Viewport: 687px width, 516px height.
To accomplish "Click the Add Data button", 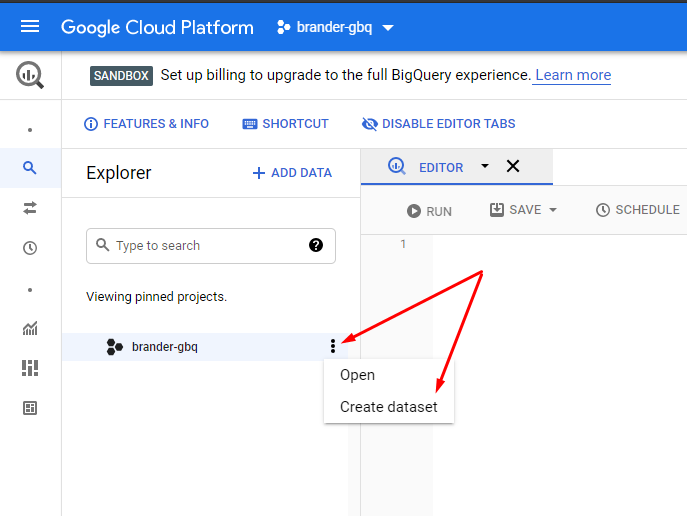I will click(x=292, y=173).
